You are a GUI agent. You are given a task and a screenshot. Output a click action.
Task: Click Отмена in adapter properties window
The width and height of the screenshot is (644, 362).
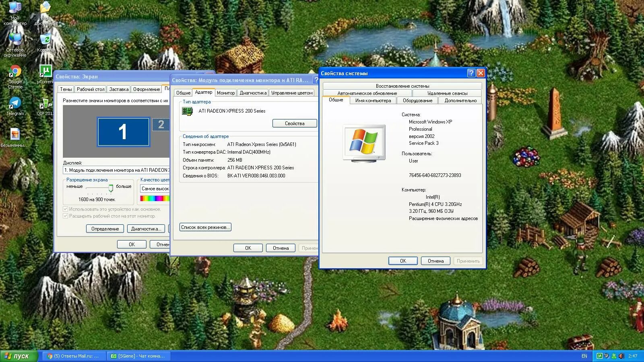281,248
